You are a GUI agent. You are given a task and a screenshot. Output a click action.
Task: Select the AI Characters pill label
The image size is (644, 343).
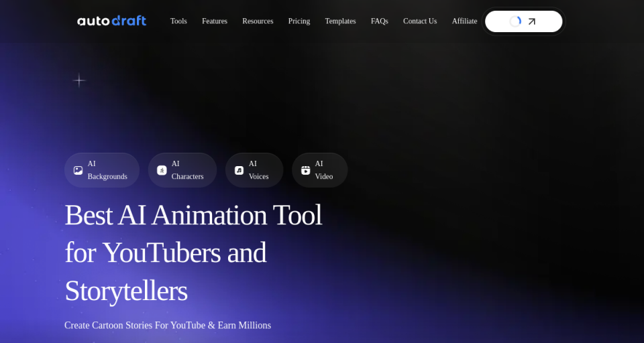point(187,170)
